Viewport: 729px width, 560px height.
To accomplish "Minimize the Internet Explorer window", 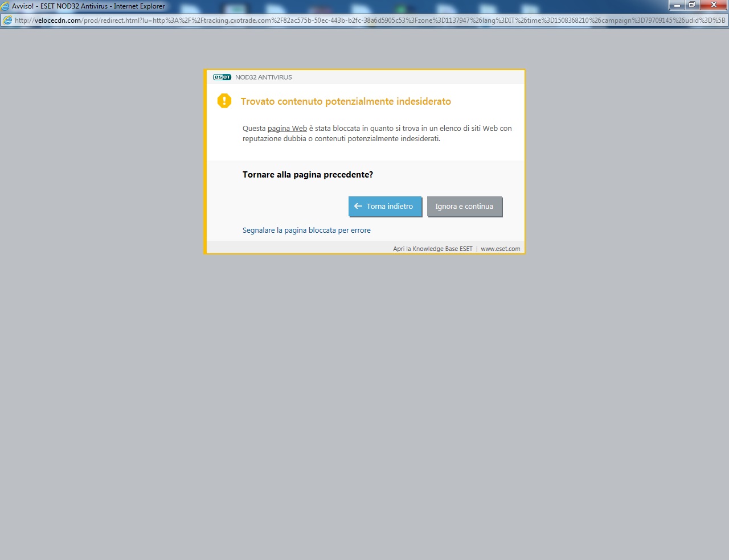I will (x=677, y=5).
